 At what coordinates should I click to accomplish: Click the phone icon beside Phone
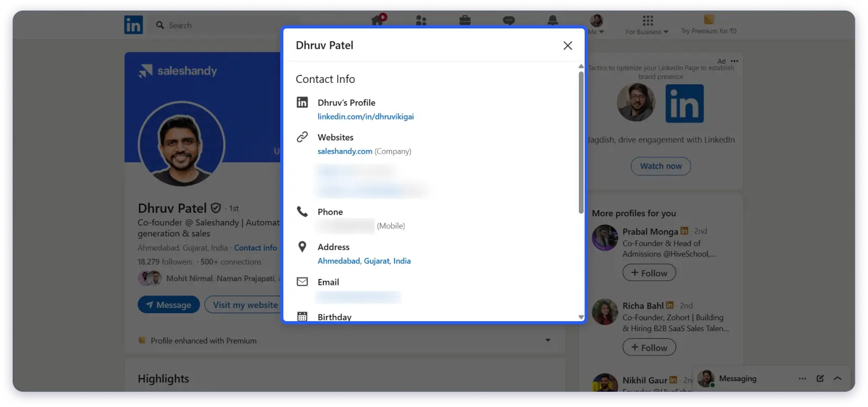click(x=302, y=212)
